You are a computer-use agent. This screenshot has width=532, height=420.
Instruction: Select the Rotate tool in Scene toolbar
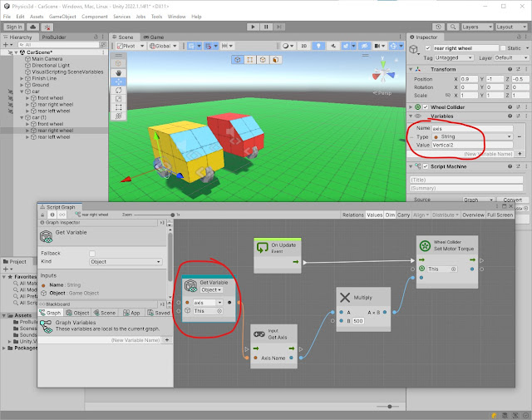118,91
